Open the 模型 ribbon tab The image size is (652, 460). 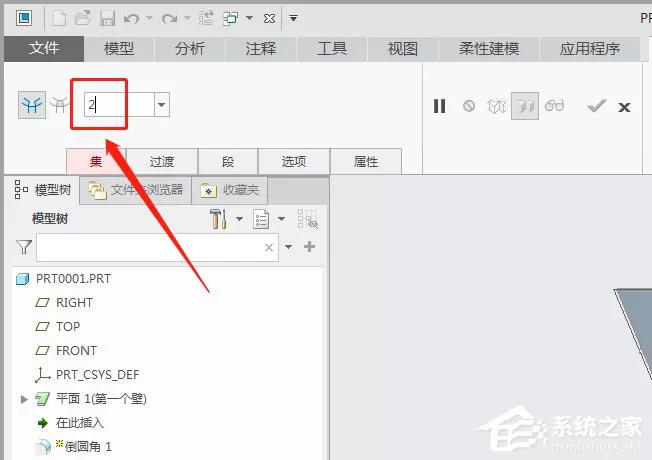pos(119,49)
